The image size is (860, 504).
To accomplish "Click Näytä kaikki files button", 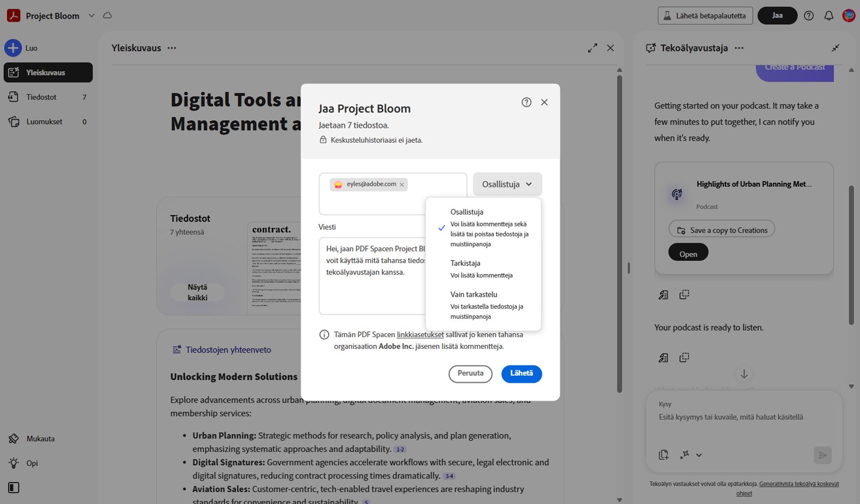I will [197, 293].
